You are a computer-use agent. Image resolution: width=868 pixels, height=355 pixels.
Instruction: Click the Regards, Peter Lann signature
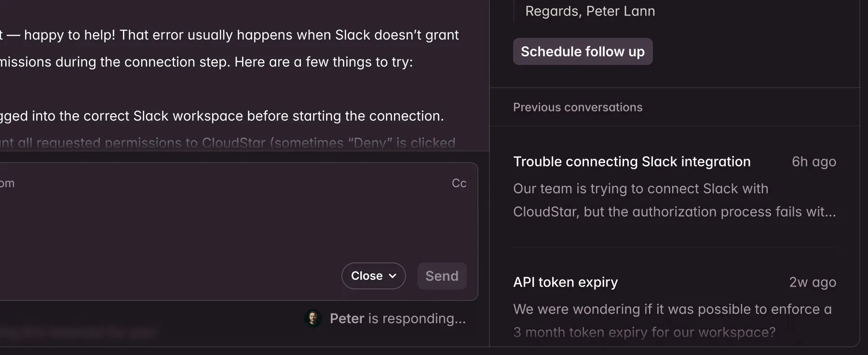coord(590,11)
